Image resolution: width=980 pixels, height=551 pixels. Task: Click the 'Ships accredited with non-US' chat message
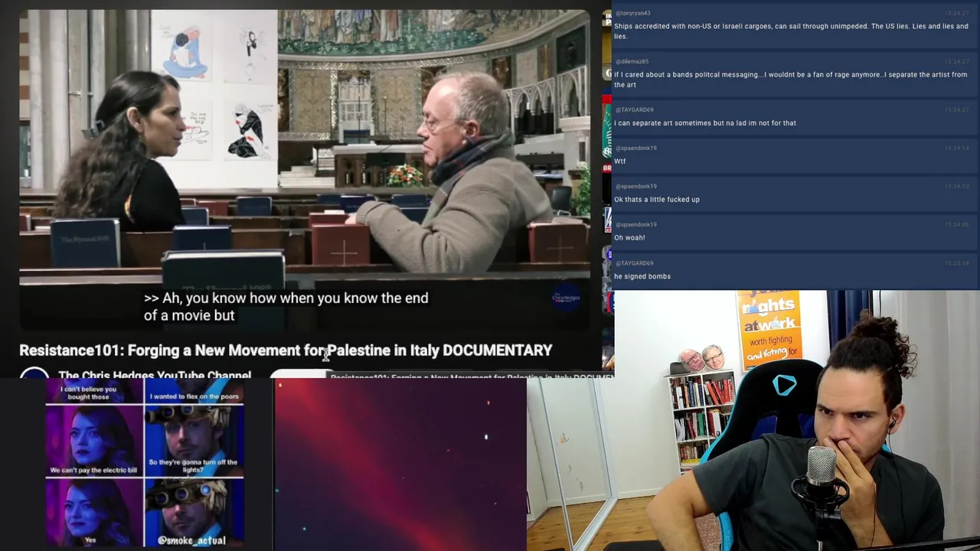point(791,31)
